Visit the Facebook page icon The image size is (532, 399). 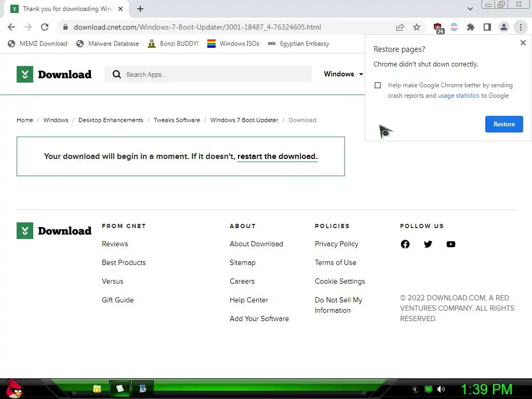pyautogui.click(x=405, y=244)
